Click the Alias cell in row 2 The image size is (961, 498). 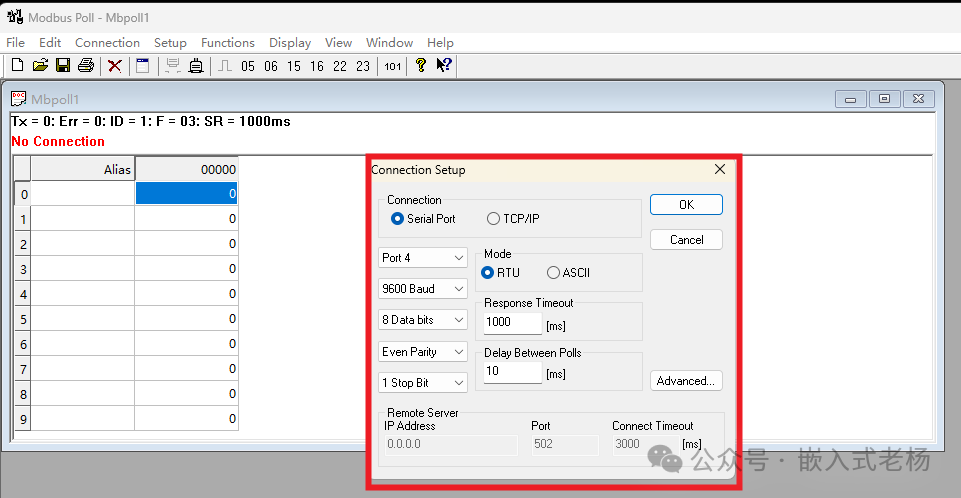pos(83,244)
